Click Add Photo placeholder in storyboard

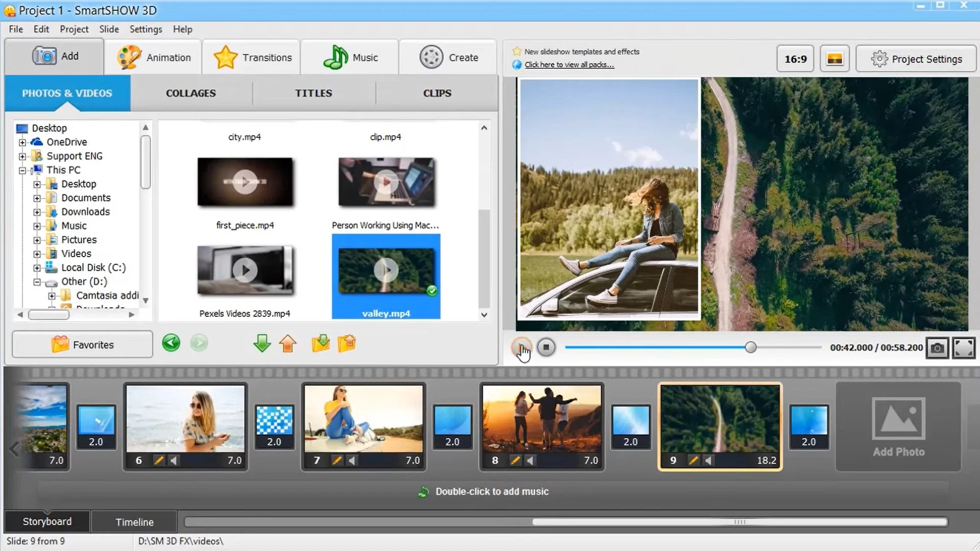[x=898, y=427]
